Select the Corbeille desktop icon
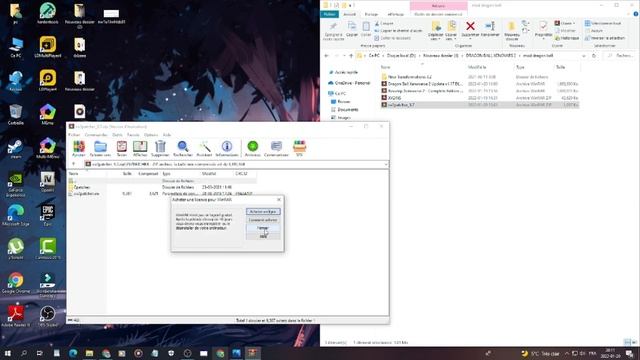Image resolution: width=640 pixels, height=360 pixels. pyautogui.click(x=16, y=115)
